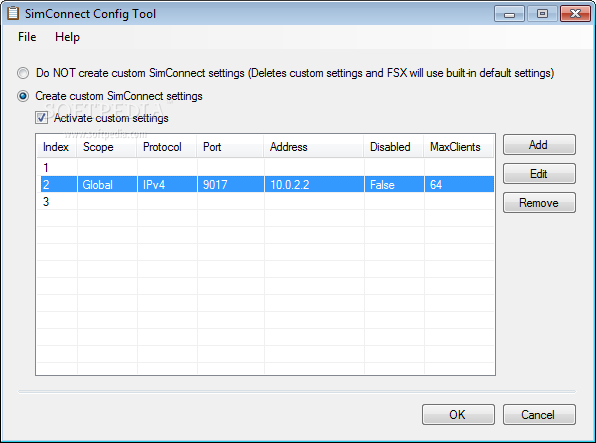Open the File menu
Viewport: 596px width, 443px height.
[27, 37]
